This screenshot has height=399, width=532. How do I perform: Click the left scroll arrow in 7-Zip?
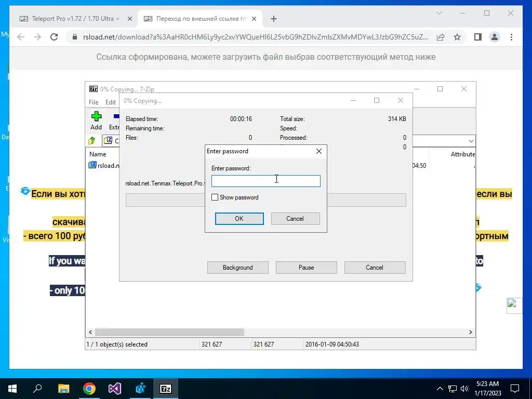coord(90,332)
